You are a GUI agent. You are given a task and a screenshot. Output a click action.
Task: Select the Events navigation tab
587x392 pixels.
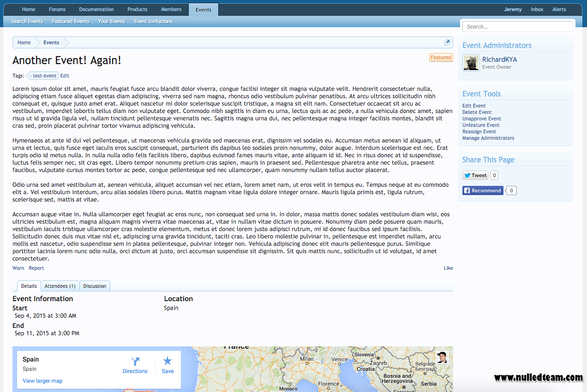pos(204,10)
